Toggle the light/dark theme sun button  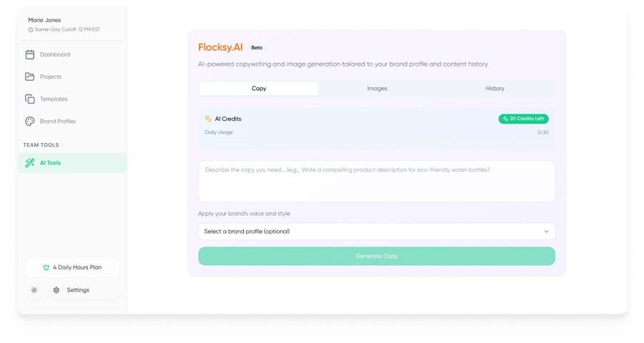(34, 290)
